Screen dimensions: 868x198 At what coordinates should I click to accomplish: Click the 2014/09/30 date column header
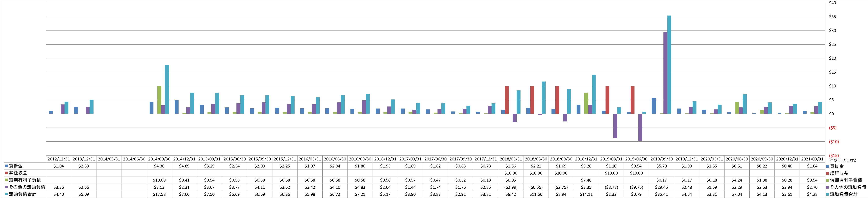point(159,159)
